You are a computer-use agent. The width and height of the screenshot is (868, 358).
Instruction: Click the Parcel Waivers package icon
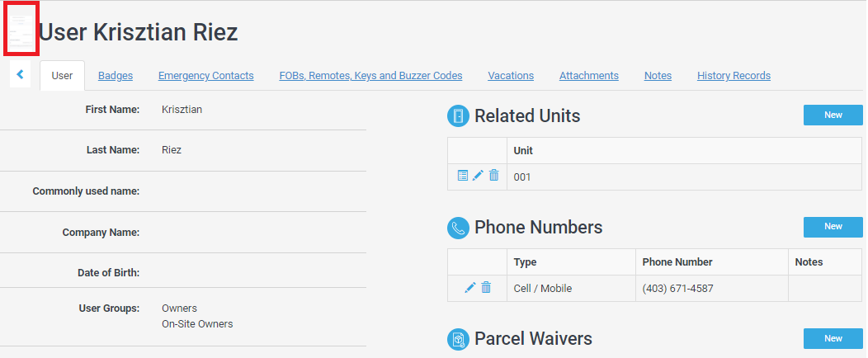458,339
